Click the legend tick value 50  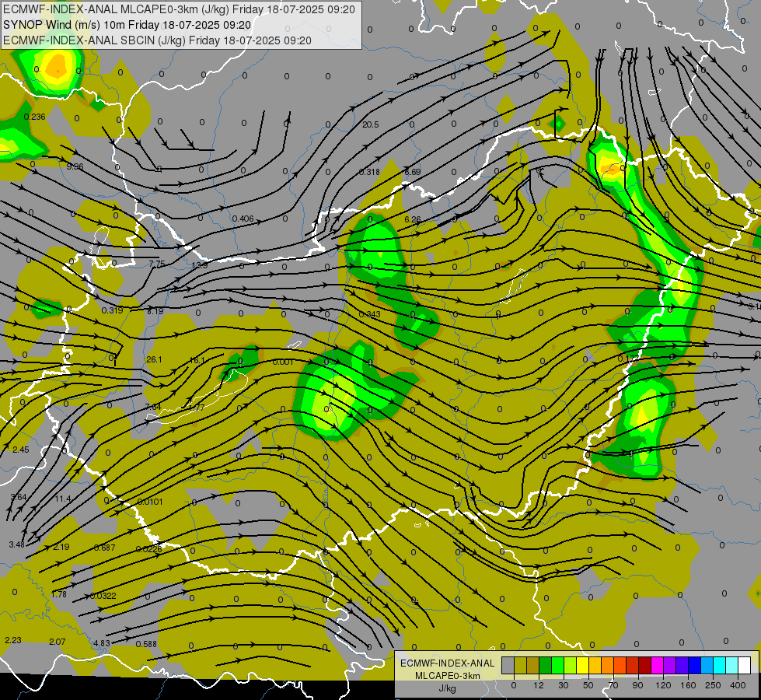pos(588,685)
